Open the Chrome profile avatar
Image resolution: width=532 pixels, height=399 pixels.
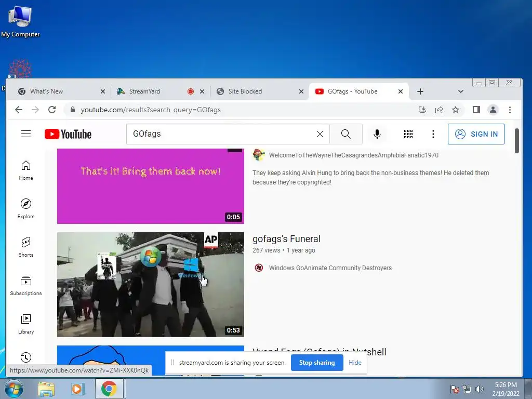click(x=493, y=110)
